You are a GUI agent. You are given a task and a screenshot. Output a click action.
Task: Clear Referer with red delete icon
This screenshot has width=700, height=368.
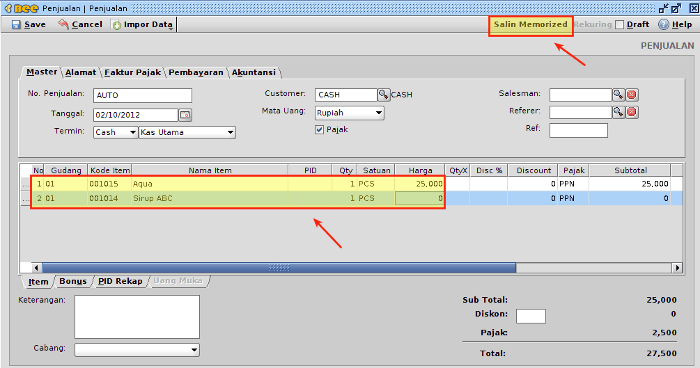tap(631, 112)
